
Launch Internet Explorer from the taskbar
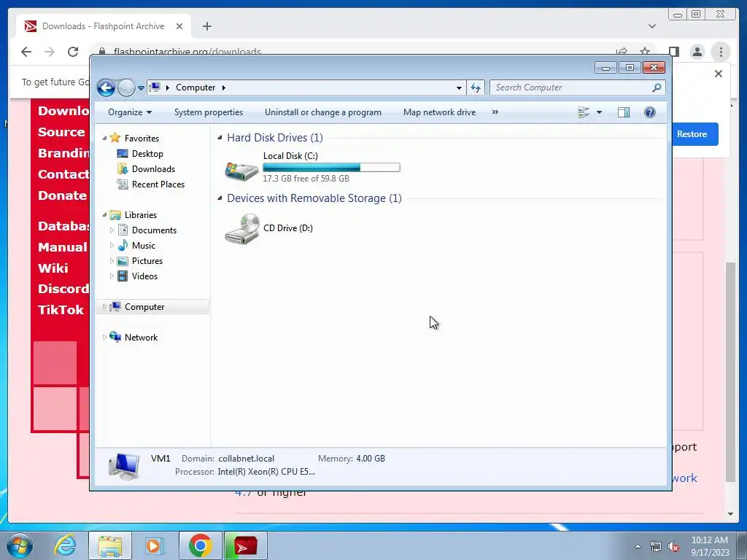coord(65,545)
